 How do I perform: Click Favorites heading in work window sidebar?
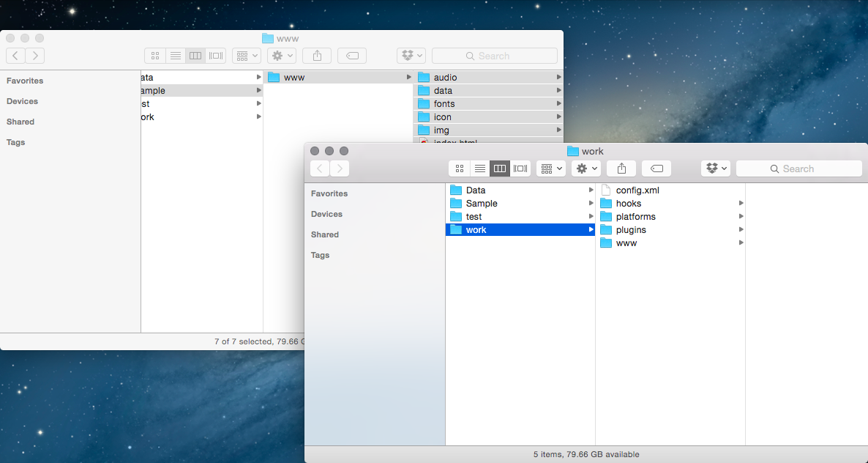click(329, 193)
